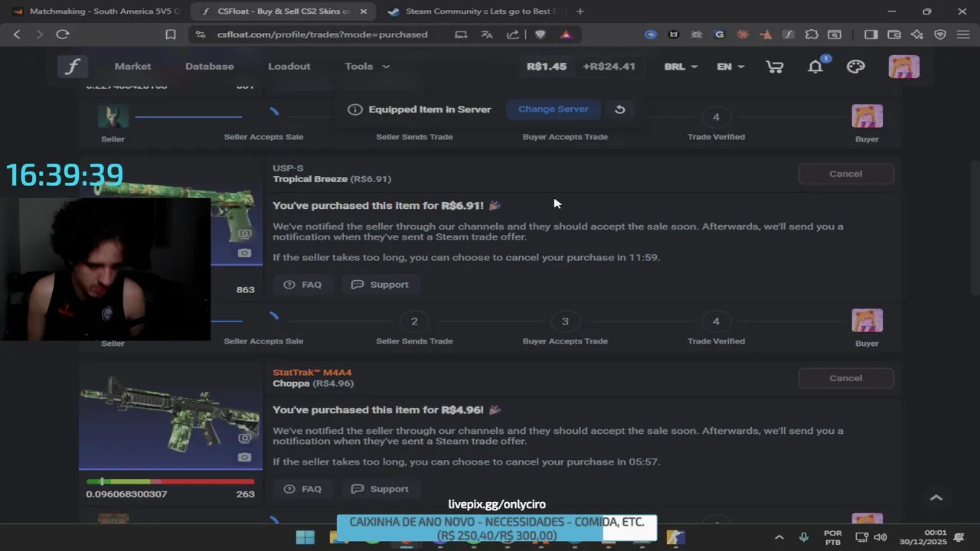Open FAQ under the USP-S purchase
Image resolution: width=980 pixels, height=551 pixels.
(x=302, y=285)
